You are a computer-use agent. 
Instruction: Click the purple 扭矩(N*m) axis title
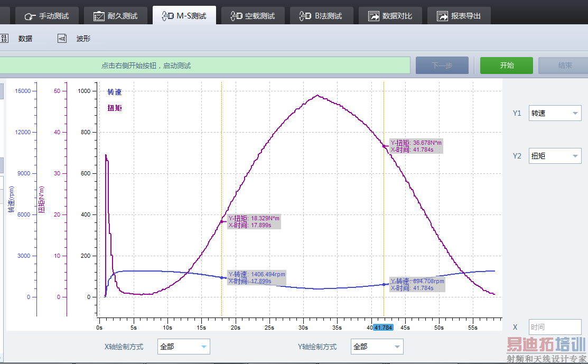pos(42,199)
